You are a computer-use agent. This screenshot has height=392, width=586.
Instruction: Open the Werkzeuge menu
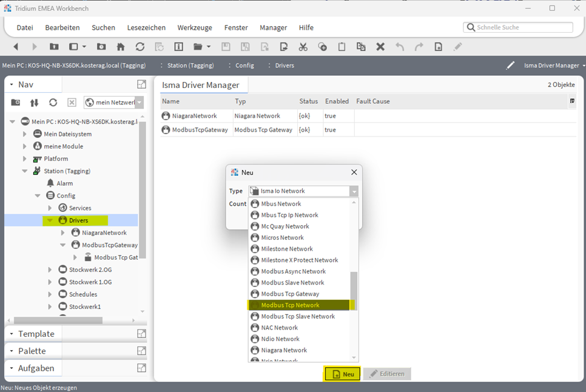point(195,28)
